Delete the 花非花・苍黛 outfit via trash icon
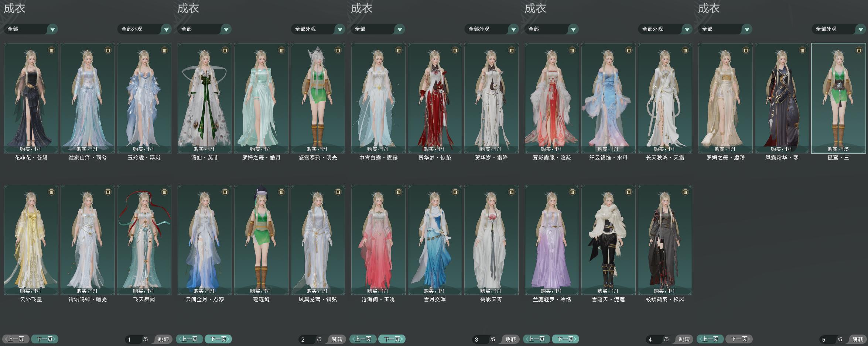Viewport: 868px width, 346px height. coord(51,50)
